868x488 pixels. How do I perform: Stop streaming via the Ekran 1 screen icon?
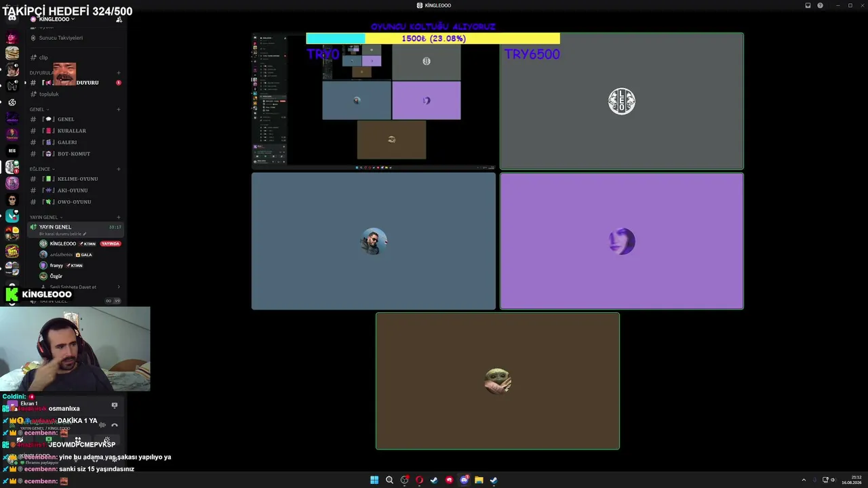(114, 405)
